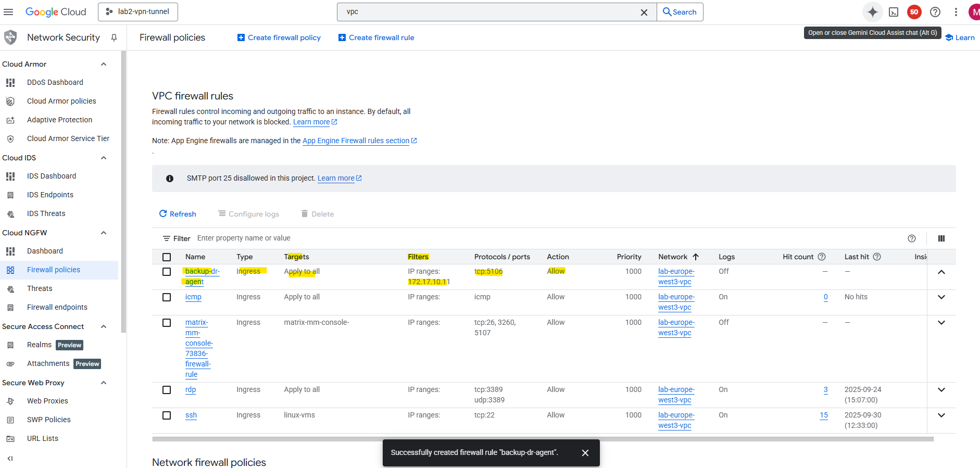
Task: Open the help question mark icon
Action: tap(935, 12)
